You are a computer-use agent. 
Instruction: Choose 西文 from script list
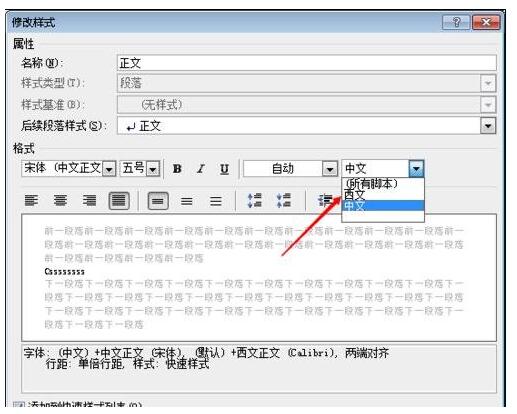pyautogui.click(x=383, y=194)
